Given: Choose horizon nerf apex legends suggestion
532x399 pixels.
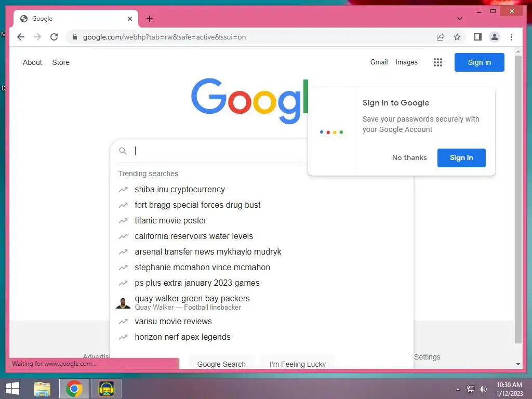Looking at the screenshot, I should tap(262, 337).
